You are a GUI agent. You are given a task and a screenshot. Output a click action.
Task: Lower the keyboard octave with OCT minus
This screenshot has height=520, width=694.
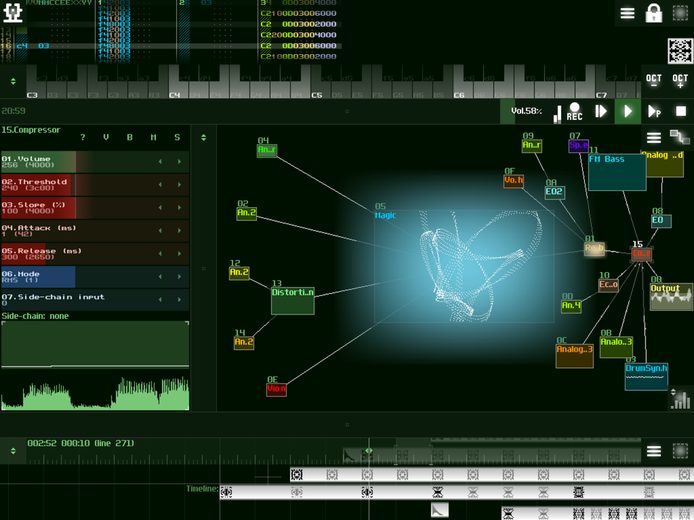point(654,81)
